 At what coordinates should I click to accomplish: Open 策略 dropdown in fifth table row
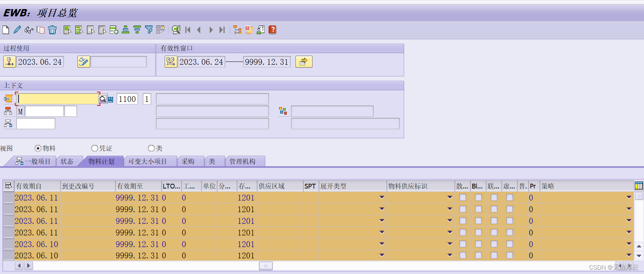tap(629, 244)
